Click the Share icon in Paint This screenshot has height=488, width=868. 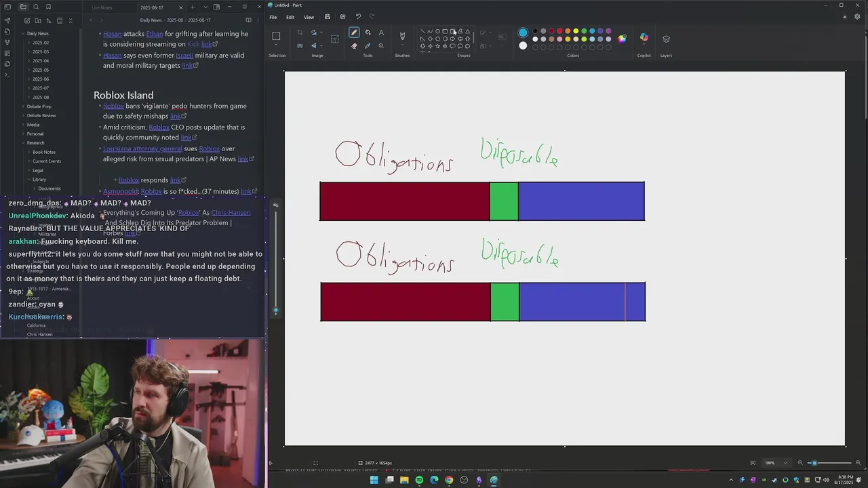coord(342,17)
